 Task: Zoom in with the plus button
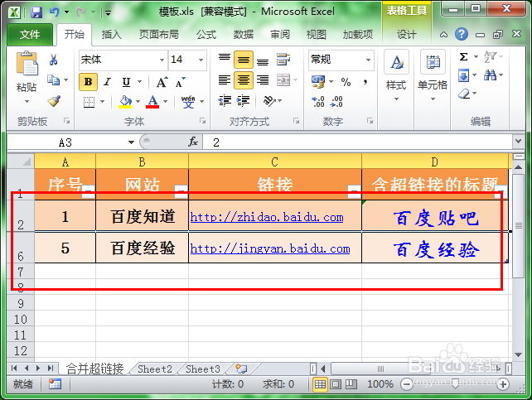coord(503,384)
